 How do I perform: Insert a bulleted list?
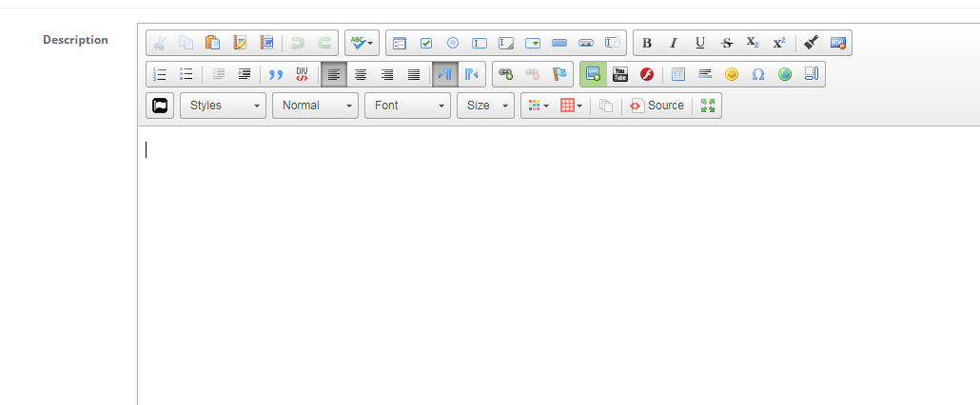point(186,74)
